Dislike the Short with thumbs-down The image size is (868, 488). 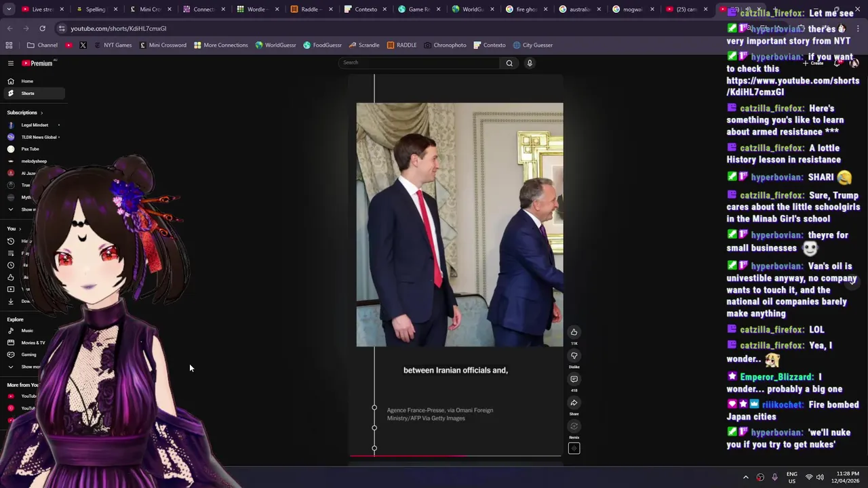point(574,356)
